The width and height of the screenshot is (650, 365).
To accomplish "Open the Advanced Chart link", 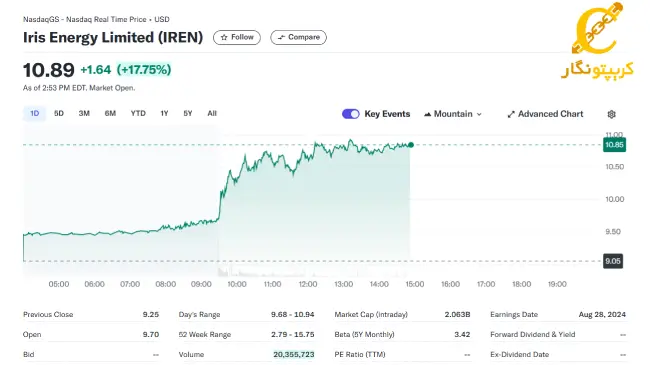I will tap(546, 114).
